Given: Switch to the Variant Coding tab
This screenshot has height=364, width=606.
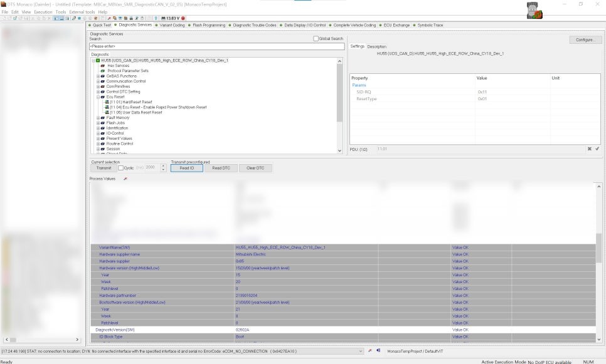Looking at the screenshot, I should [171, 25].
